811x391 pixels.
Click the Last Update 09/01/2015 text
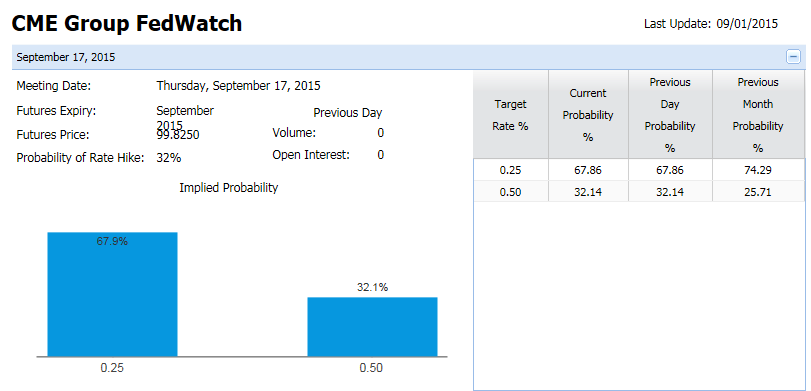[x=711, y=24]
